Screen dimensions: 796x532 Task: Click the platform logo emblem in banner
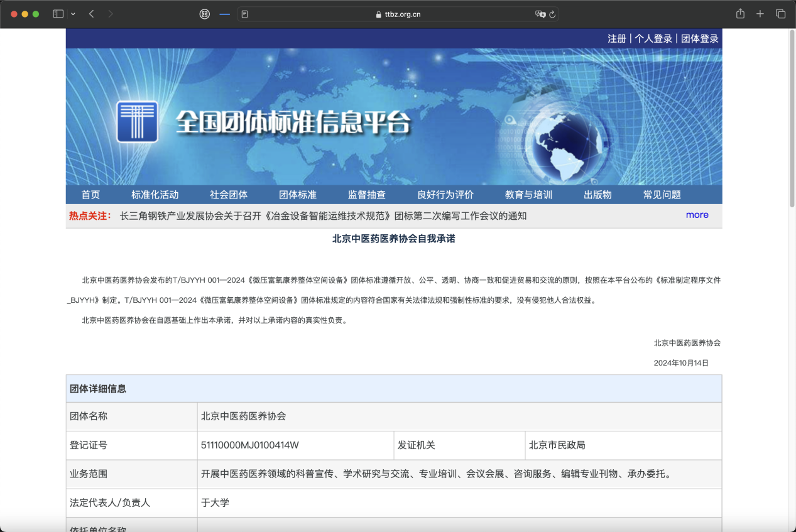pyautogui.click(x=137, y=121)
